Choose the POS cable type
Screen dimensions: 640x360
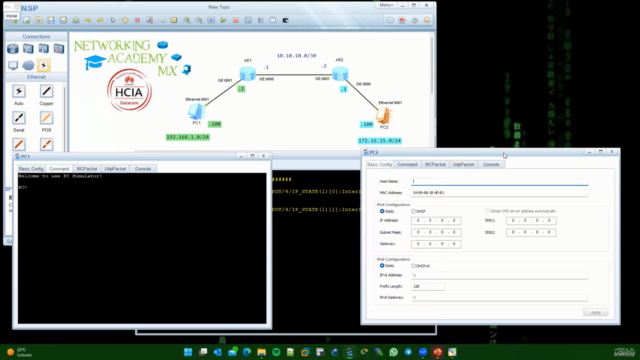[46, 118]
